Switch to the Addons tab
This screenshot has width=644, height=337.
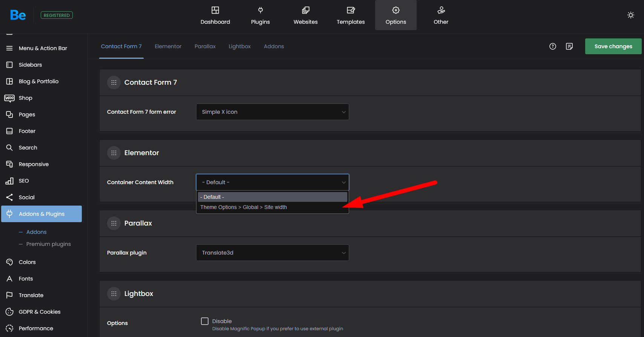274,46
